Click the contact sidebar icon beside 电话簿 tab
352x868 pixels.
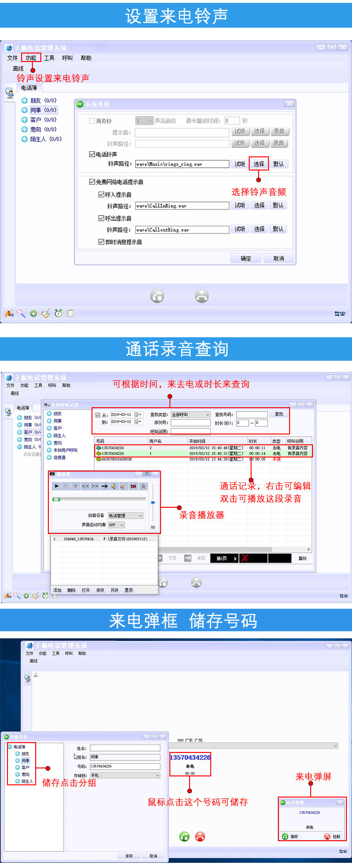[9, 93]
